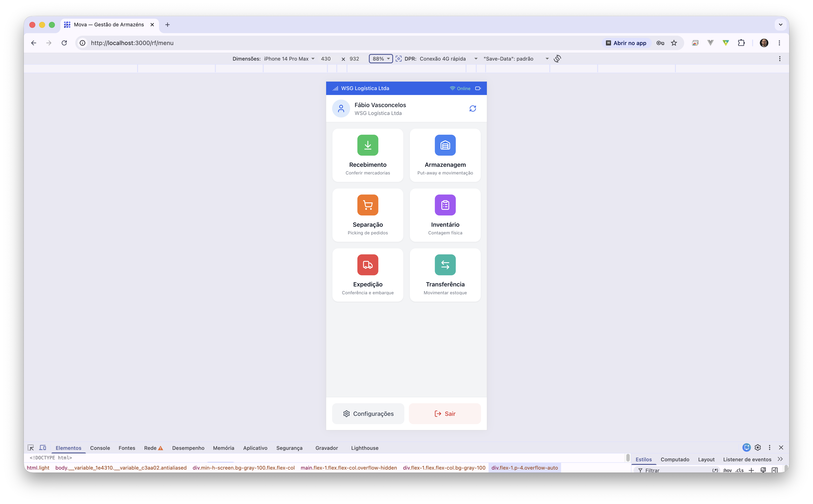The height and width of the screenshot is (504, 813).
Task: Go back to previous page
Action: [34, 43]
